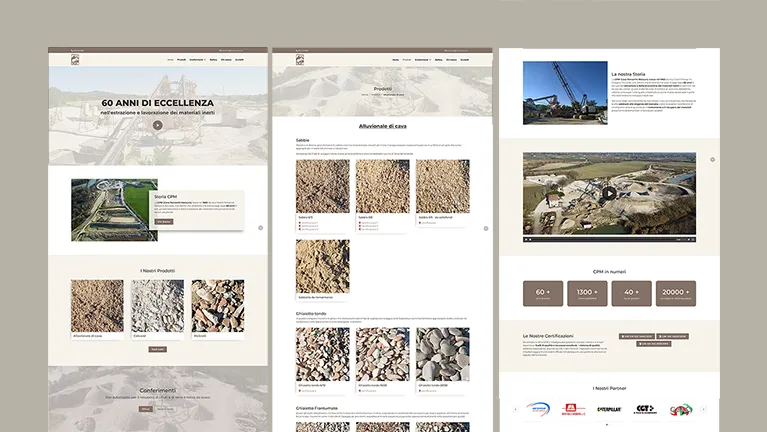The height and width of the screenshot is (432, 767).
Task: Open Prodotti in first page navigation menu
Action: [181, 60]
